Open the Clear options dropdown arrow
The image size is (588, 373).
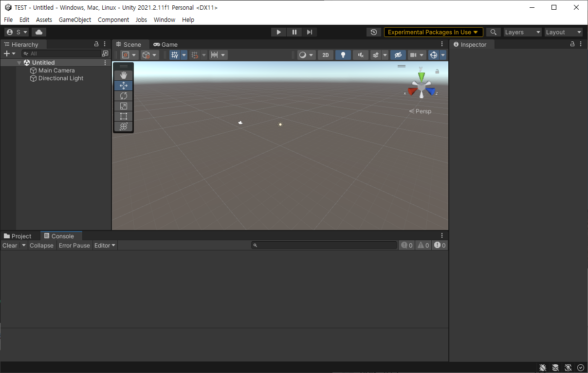pos(23,245)
